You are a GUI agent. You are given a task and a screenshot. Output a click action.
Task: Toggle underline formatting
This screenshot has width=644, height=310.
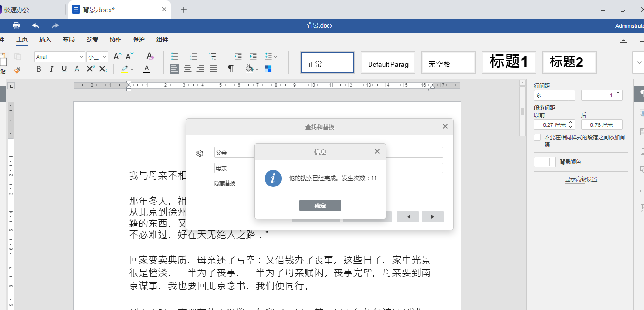[x=64, y=69]
